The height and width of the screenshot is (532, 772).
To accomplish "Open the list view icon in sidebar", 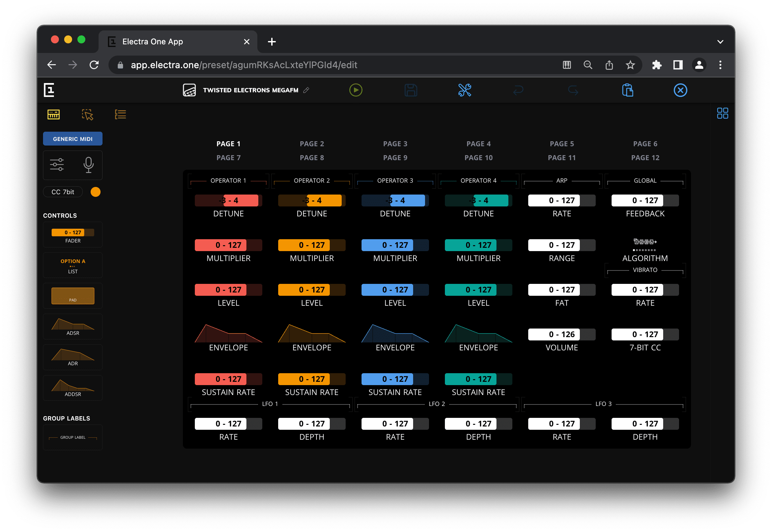I will click(120, 114).
